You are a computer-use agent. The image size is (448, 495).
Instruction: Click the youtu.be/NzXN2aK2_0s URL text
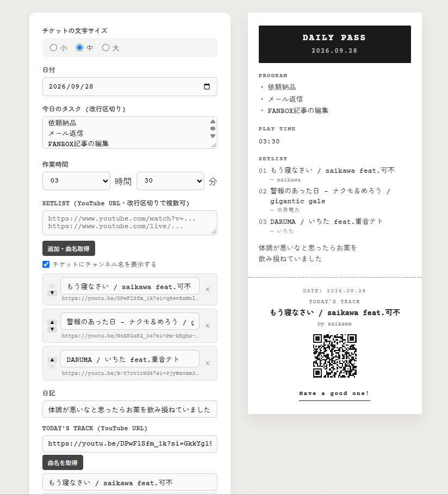(x=130, y=336)
